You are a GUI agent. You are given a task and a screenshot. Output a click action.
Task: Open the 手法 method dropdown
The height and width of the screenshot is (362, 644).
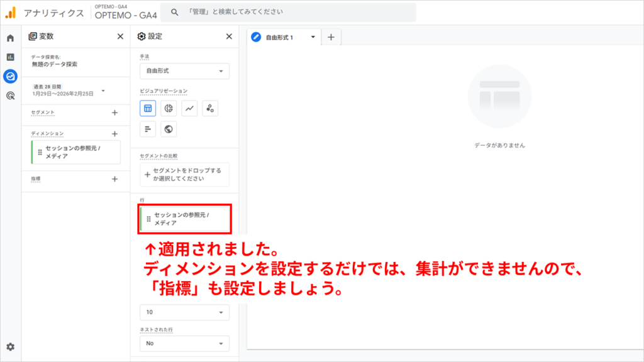184,71
